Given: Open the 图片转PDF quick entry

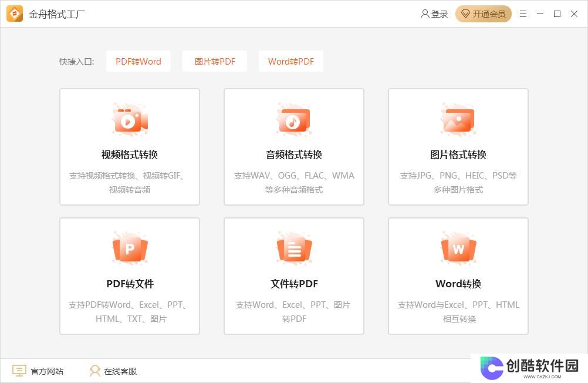Looking at the screenshot, I should coord(215,61).
